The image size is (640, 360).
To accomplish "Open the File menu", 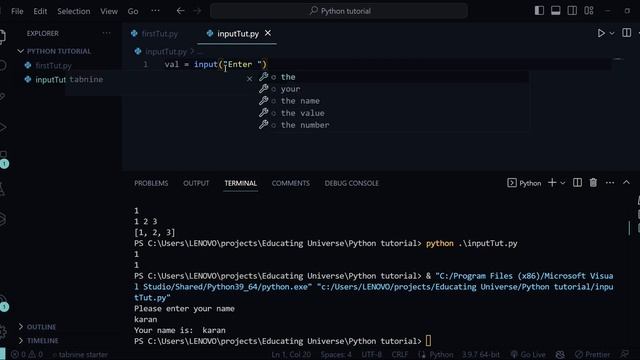I will pyautogui.click(x=17, y=11).
